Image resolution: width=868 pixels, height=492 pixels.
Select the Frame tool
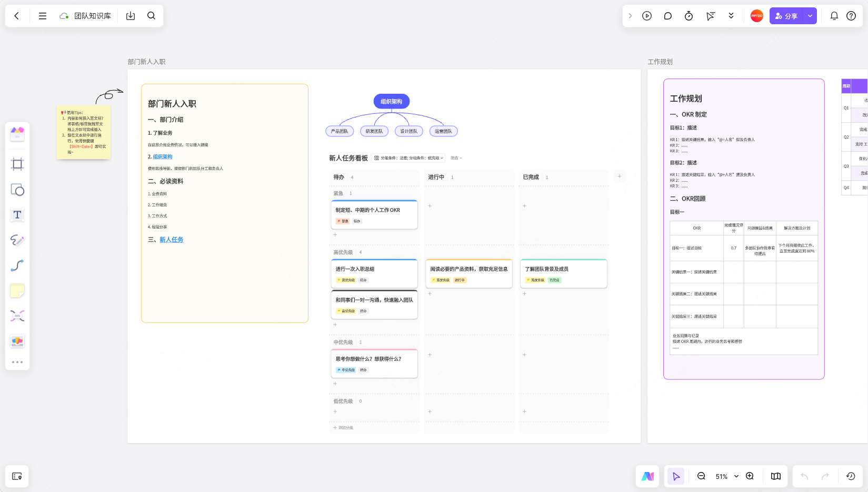[x=17, y=164]
